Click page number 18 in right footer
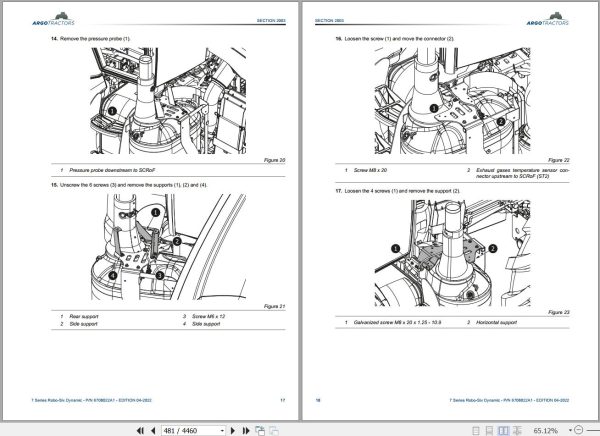The image size is (600, 436). (x=318, y=400)
